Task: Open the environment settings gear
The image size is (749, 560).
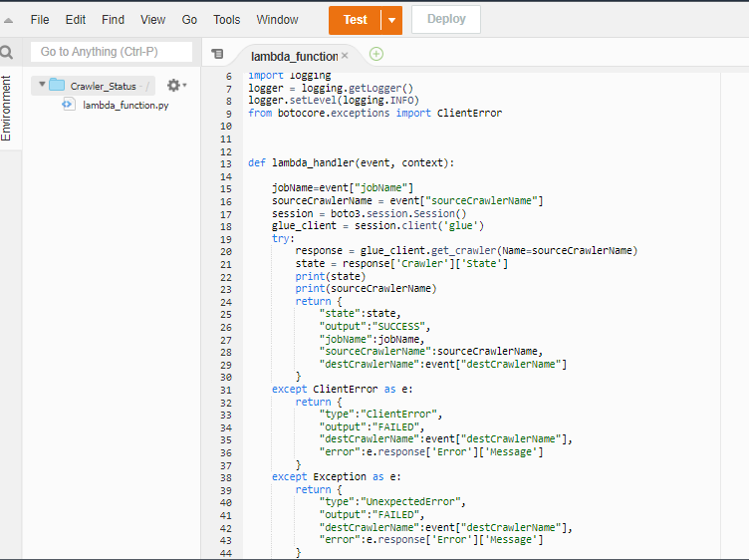Action: [174, 86]
